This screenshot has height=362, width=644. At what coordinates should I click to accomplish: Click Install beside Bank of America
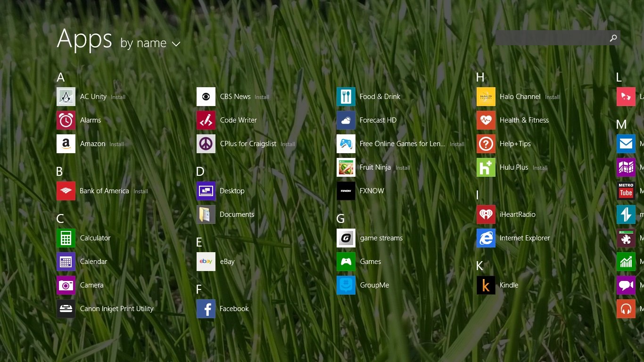click(x=141, y=191)
